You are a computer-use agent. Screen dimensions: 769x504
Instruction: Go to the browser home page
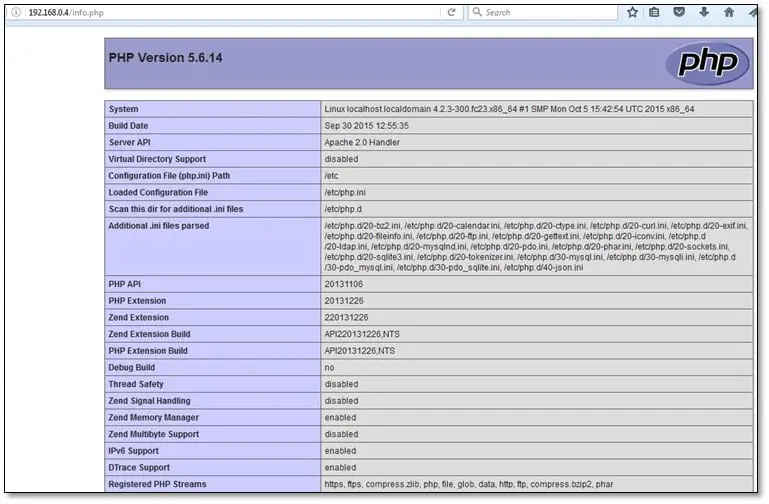(x=729, y=12)
